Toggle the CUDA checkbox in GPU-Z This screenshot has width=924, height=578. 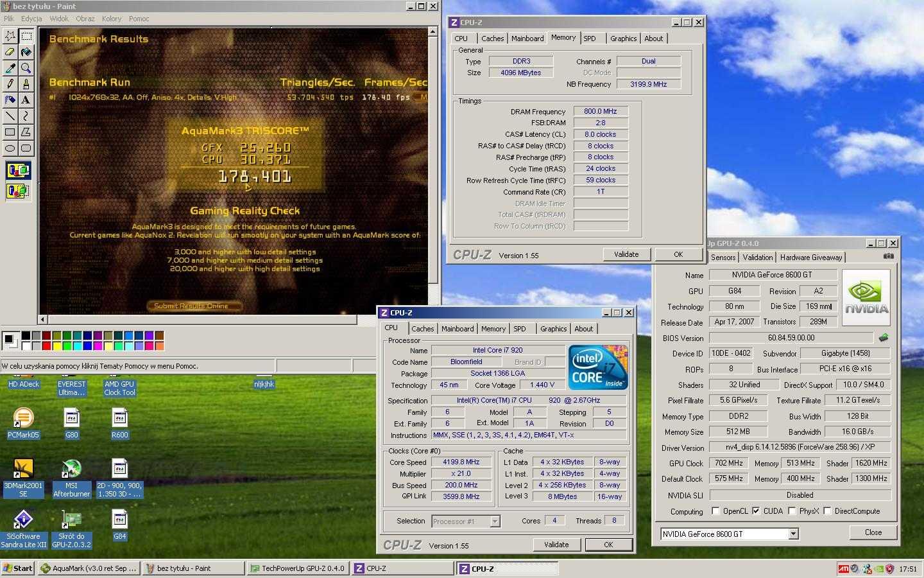pos(756,511)
